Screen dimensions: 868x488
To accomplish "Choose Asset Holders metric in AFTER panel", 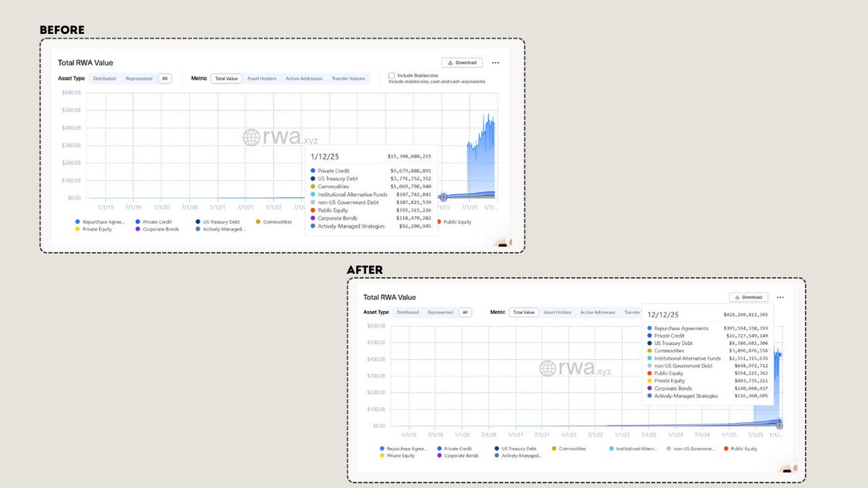I will pos(558,312).
